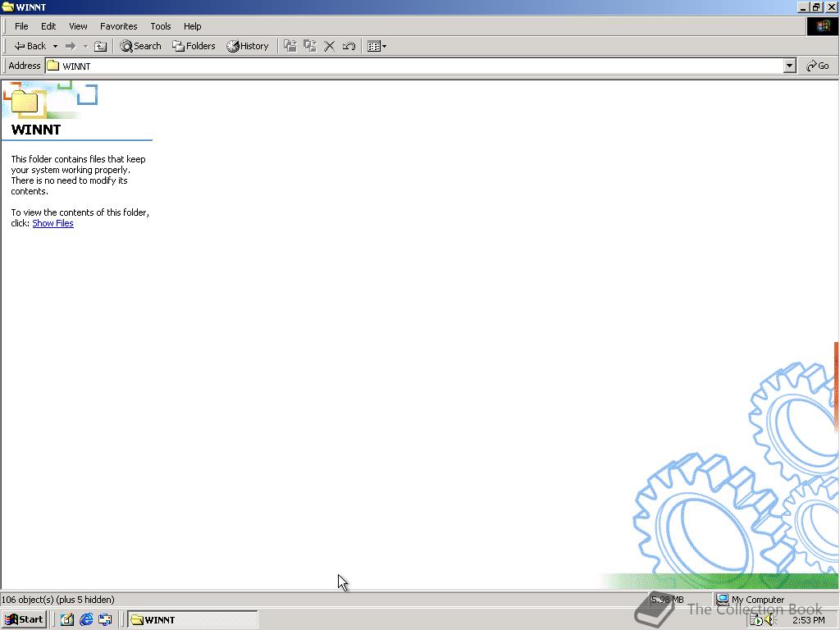Open the Help menu
The width and height of the screenshot is (840, 630).
click(x=192, y=26)
